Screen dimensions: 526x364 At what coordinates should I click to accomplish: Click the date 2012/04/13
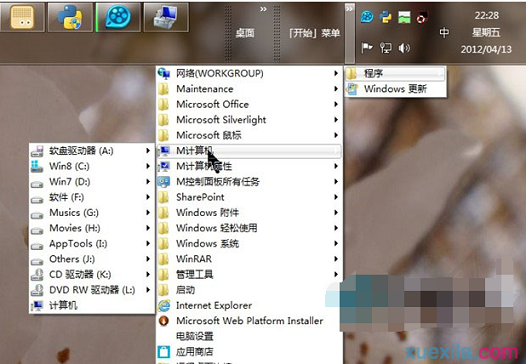(486, 49)
